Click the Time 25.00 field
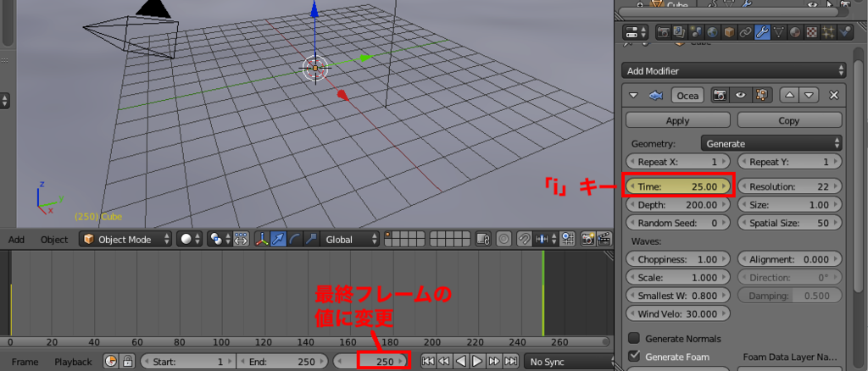Screen dimensions: 868x371 (x=679, y=186)
